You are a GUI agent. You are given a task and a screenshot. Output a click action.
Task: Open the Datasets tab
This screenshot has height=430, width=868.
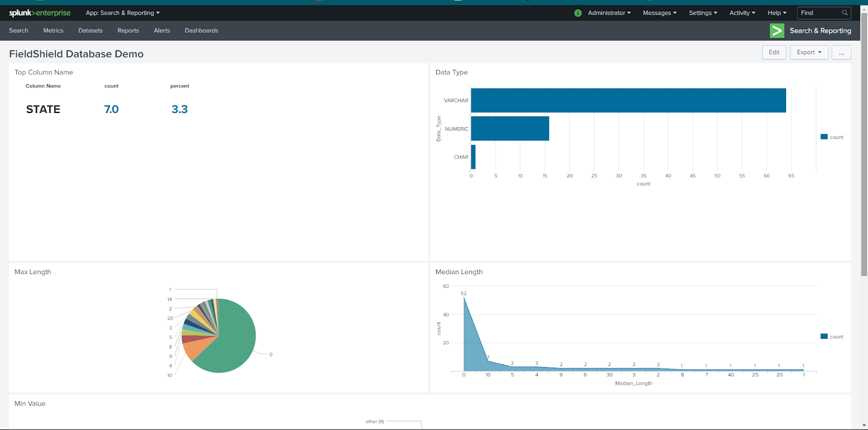tap(90, 31)
